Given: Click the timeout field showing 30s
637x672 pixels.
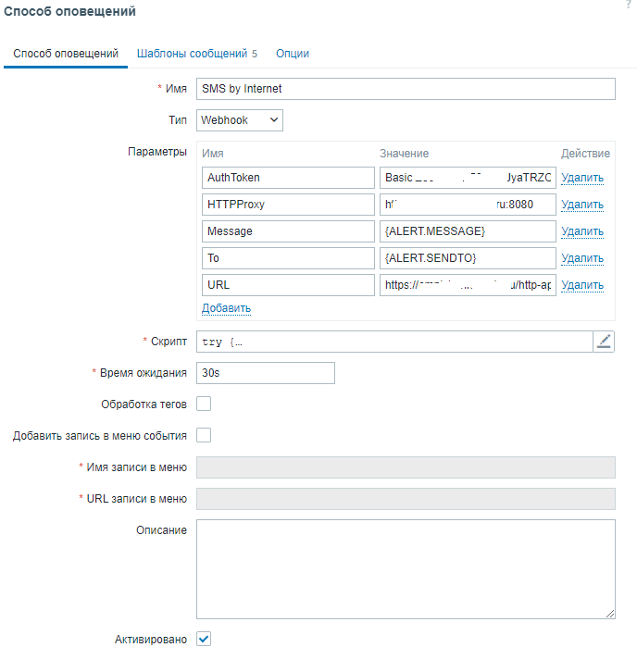Looking at the screenshot, I should point(265,373).
